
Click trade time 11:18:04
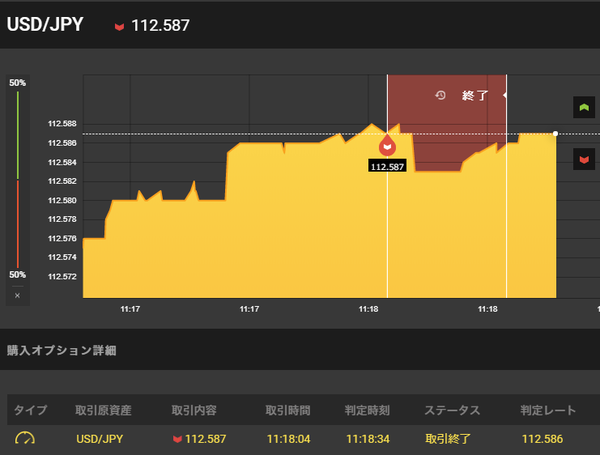[x=289, y=439]
